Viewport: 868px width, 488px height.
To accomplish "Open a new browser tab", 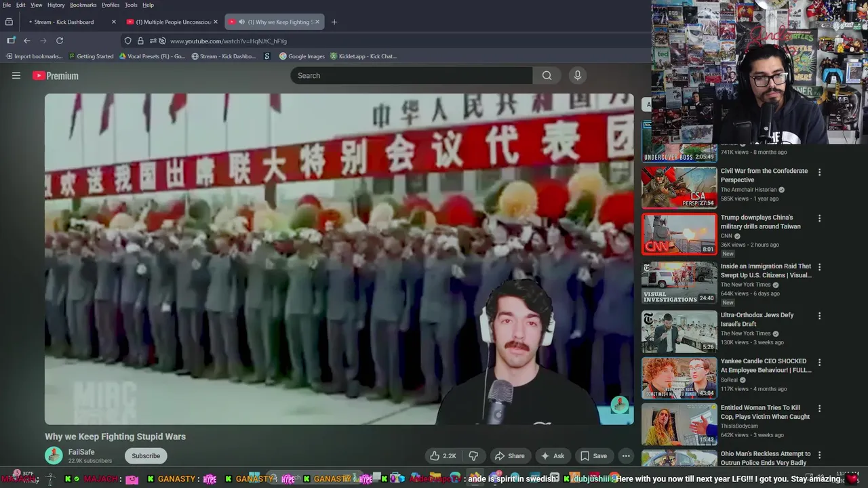I will point(334,22).
